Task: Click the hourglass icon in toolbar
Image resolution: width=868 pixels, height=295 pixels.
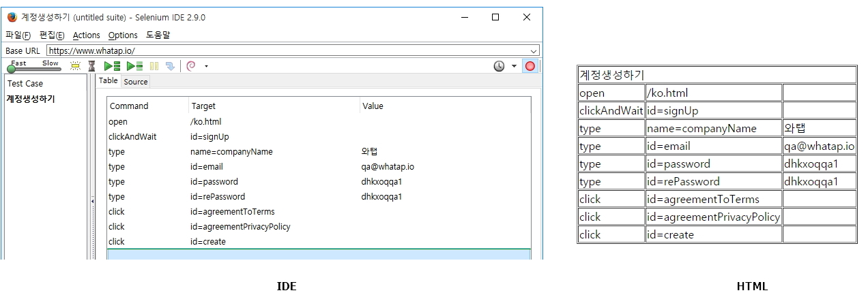Action: click(x=92, y=66)
